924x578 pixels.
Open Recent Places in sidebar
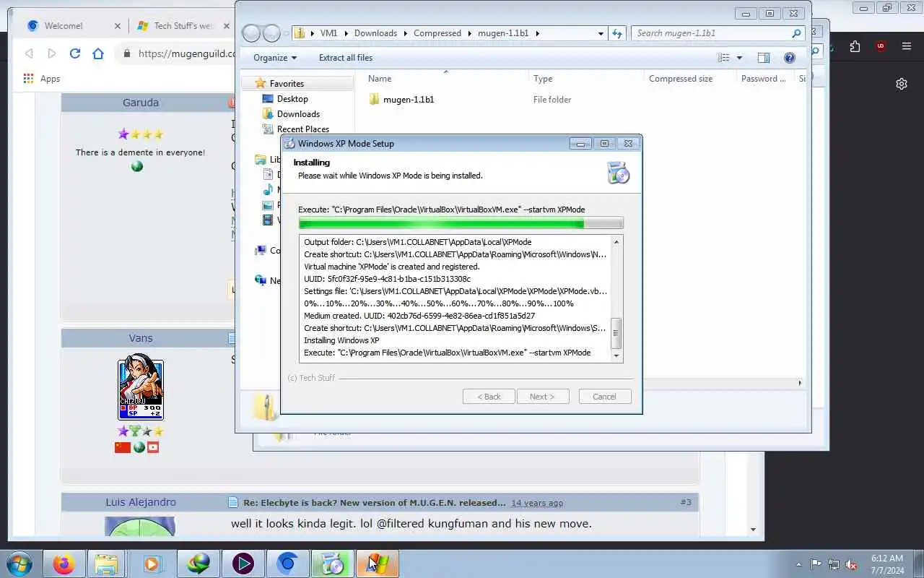302,129
